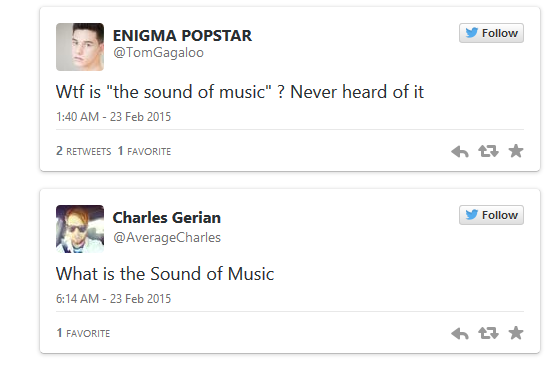Open the Charles Gerian display name link

167,217
